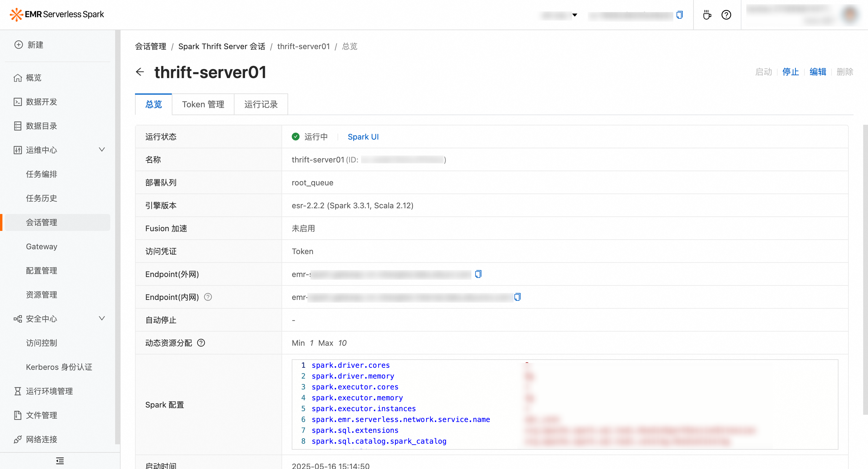The width and height of the screenshot is (868, 469).
Task: Switch to the Token 管理 tab
Action: 203,104
